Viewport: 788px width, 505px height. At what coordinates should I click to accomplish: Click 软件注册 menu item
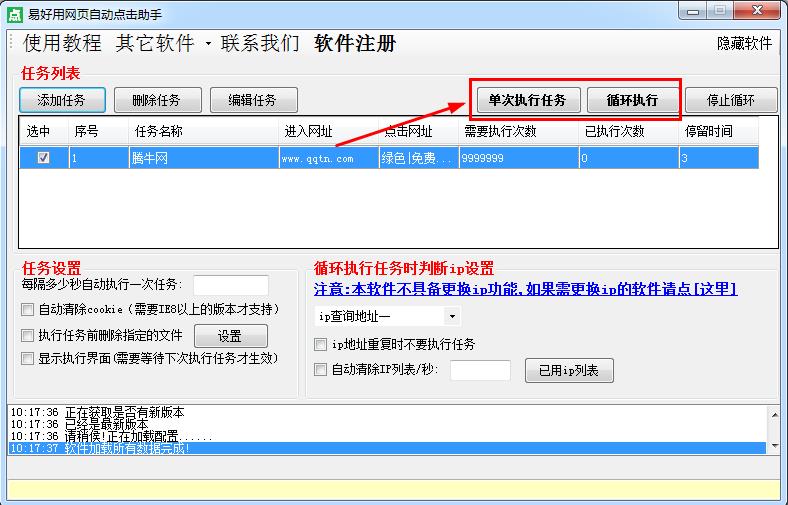tap(355, 43)
